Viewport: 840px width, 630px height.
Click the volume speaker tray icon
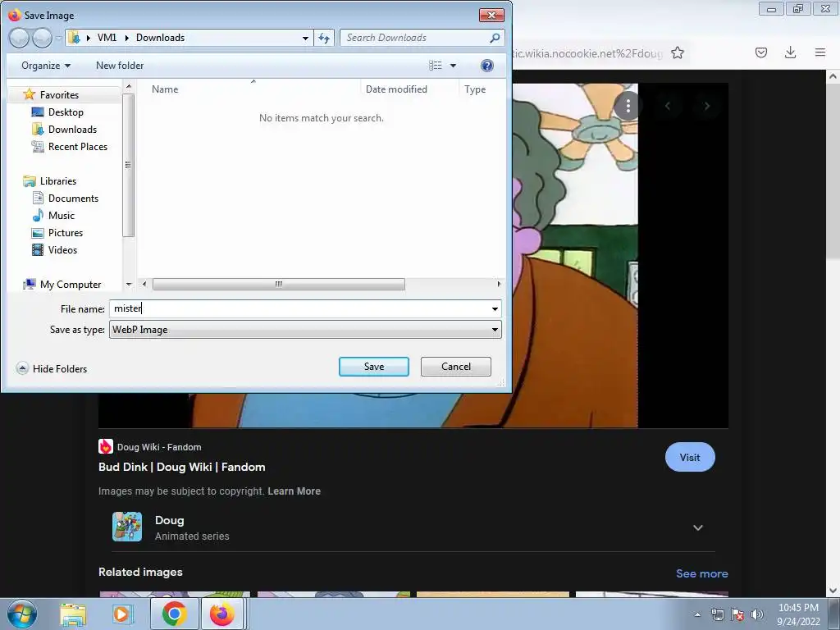click(x=757, y=614)
